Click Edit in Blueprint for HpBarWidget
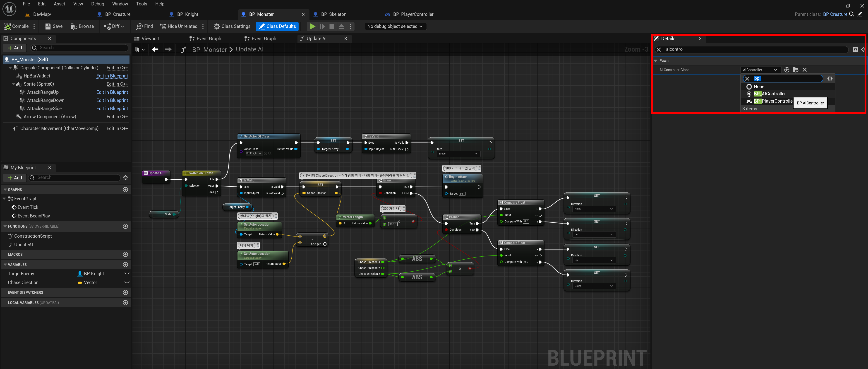Screen dimensions: 868x369 112,76
